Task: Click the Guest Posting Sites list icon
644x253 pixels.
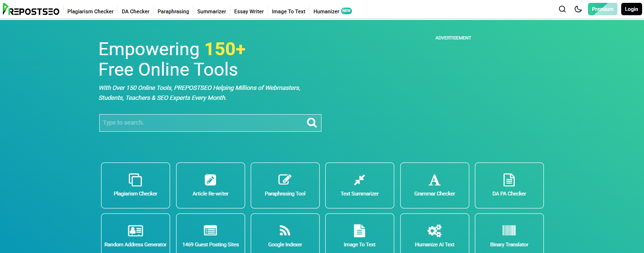Action: pos(210,231)
